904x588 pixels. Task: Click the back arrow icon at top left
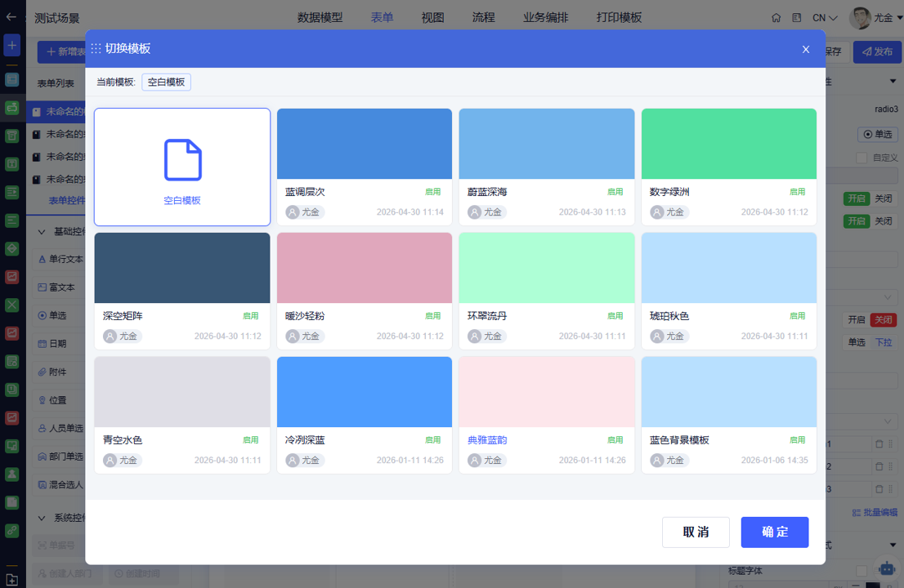coord(11,17)
